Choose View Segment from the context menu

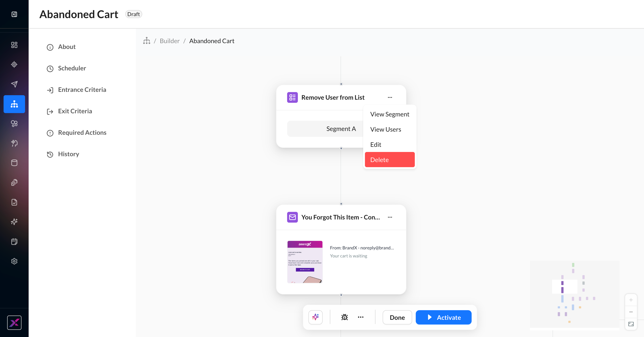[390, 114]
